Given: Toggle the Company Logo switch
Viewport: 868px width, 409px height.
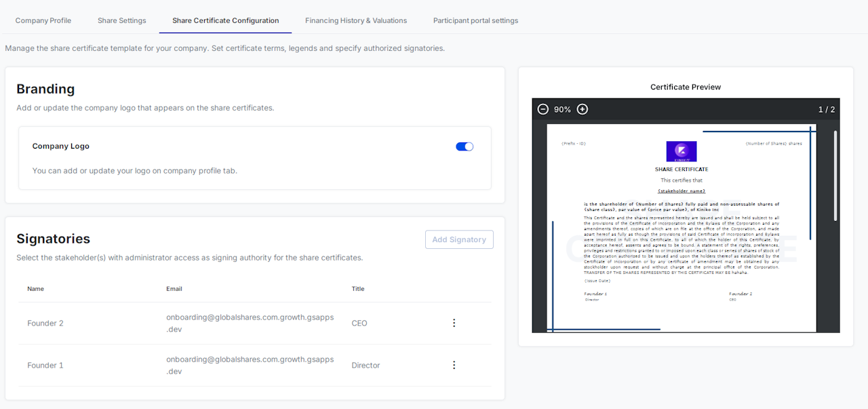Looking at the screenshot, I should 465,147.
